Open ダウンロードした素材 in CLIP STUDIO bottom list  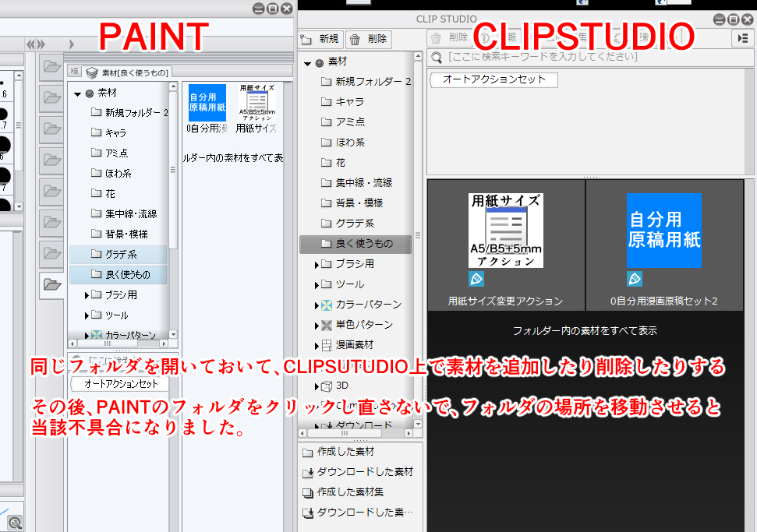click(x=358, y=472)
